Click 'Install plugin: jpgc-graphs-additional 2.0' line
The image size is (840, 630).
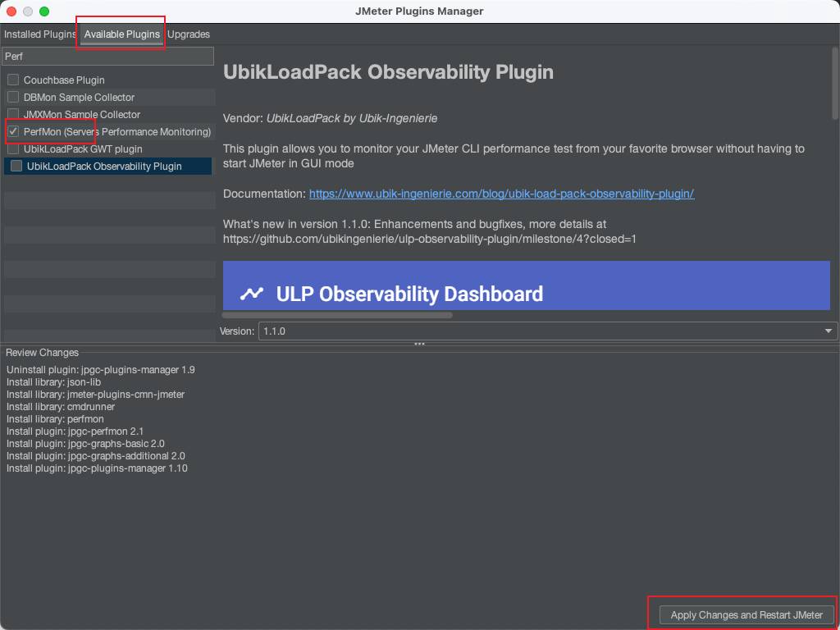[x=96, y=456]
